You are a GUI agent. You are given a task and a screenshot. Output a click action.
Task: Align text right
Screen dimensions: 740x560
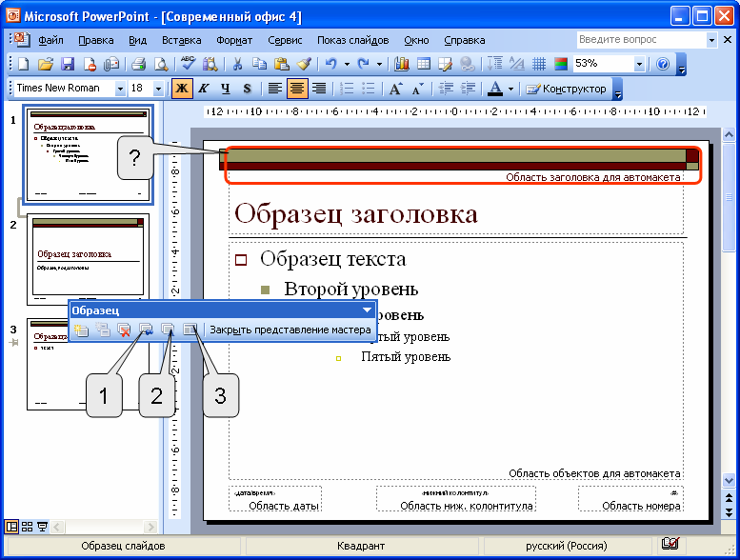(319, 89)
